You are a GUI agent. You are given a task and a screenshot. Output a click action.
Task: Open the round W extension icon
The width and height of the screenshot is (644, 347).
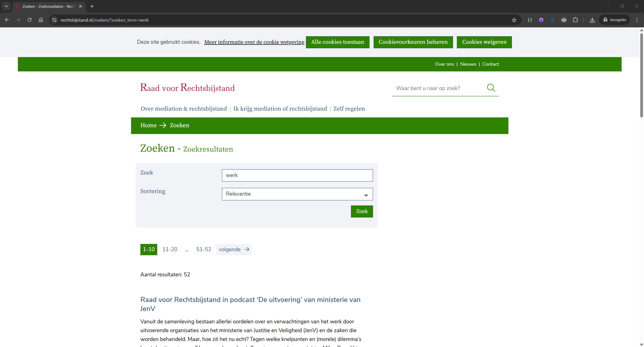(x=564, y=20)
